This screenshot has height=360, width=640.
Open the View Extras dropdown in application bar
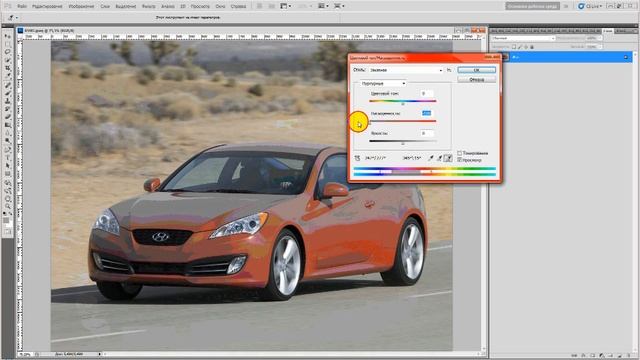286,6
